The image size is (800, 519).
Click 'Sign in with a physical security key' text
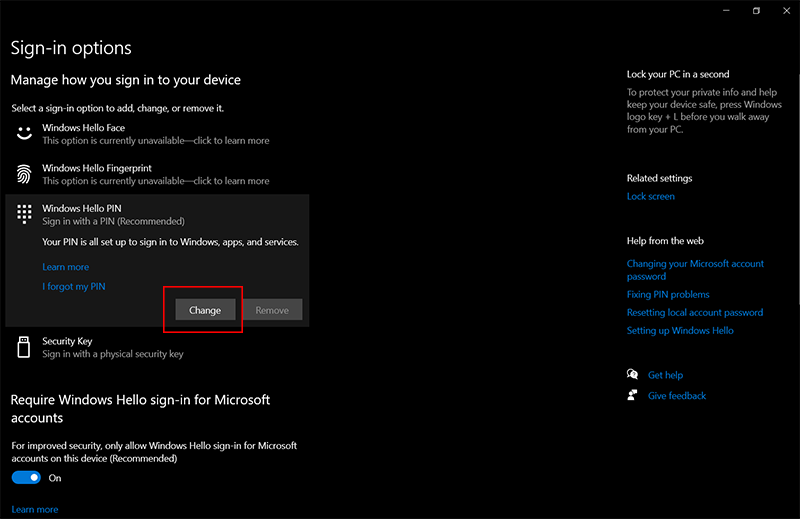pos(113,354)
